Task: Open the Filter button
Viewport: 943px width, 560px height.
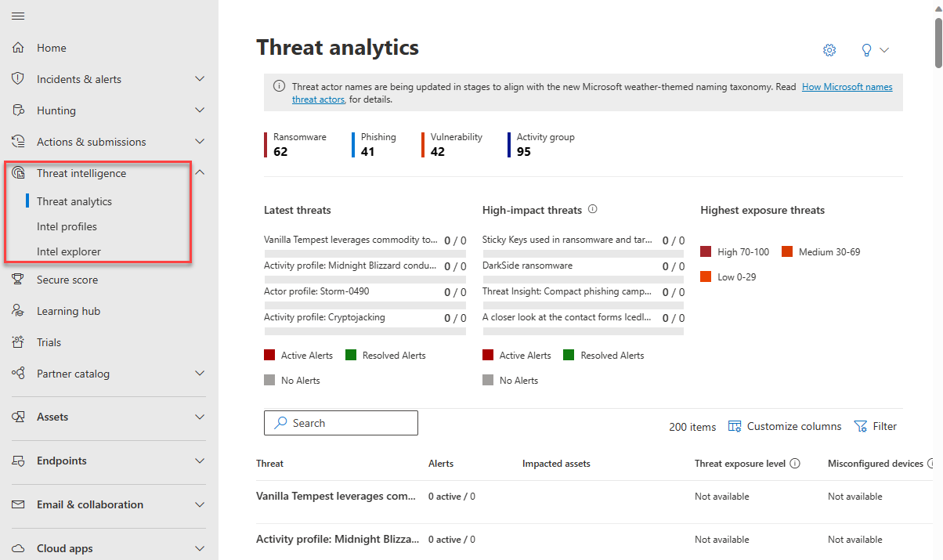Action: 876,427
